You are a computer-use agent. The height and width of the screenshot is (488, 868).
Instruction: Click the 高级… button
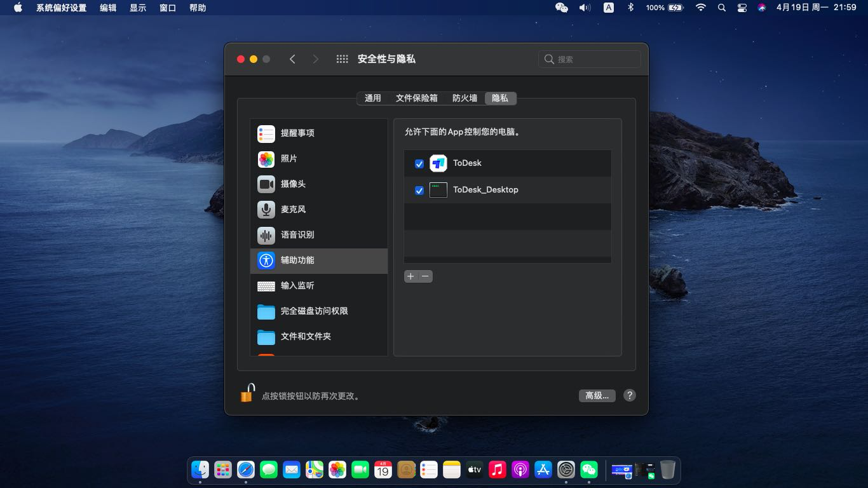pyautogui.click(x=597, y=395)
